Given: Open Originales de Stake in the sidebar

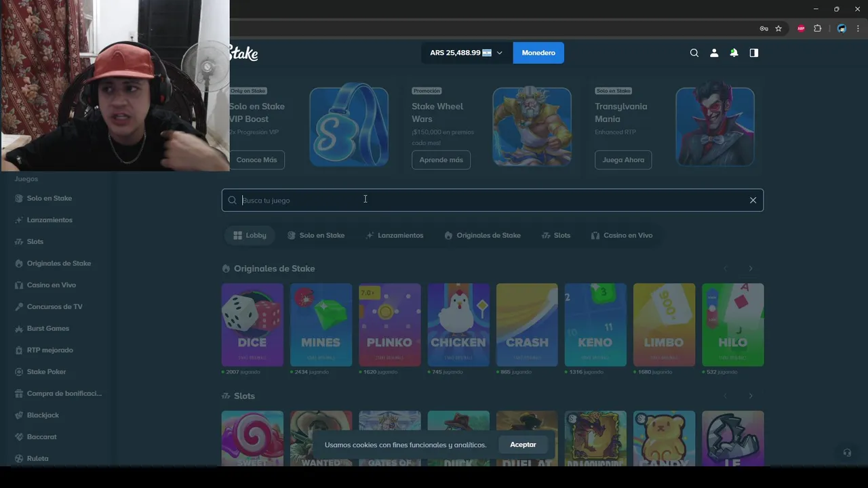Looking at the screenshot, I should point(53,263).
